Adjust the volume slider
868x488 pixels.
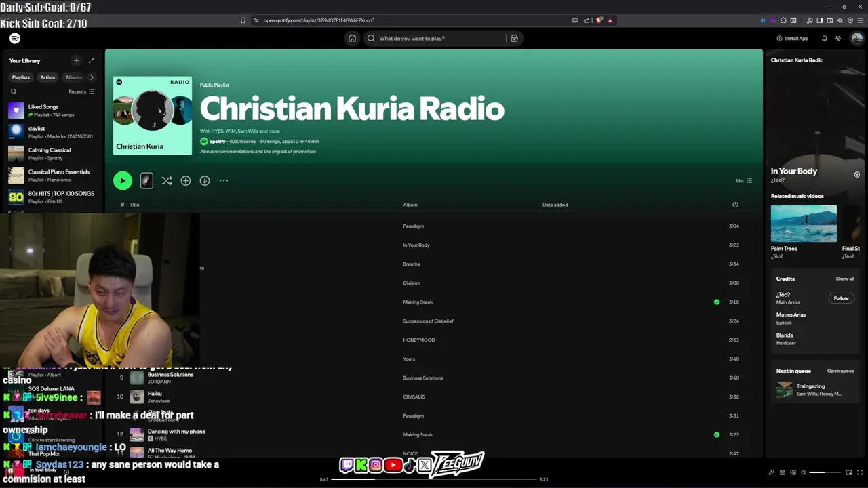pos(825,472)
